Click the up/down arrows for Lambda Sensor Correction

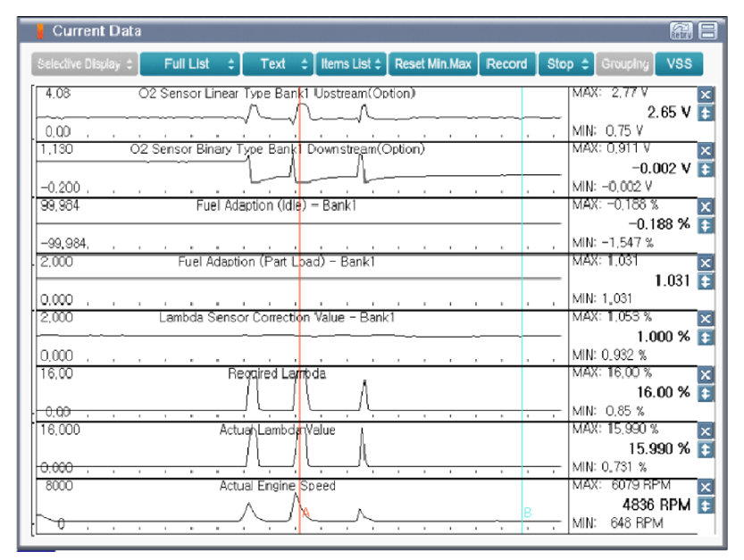coord(706,337)
